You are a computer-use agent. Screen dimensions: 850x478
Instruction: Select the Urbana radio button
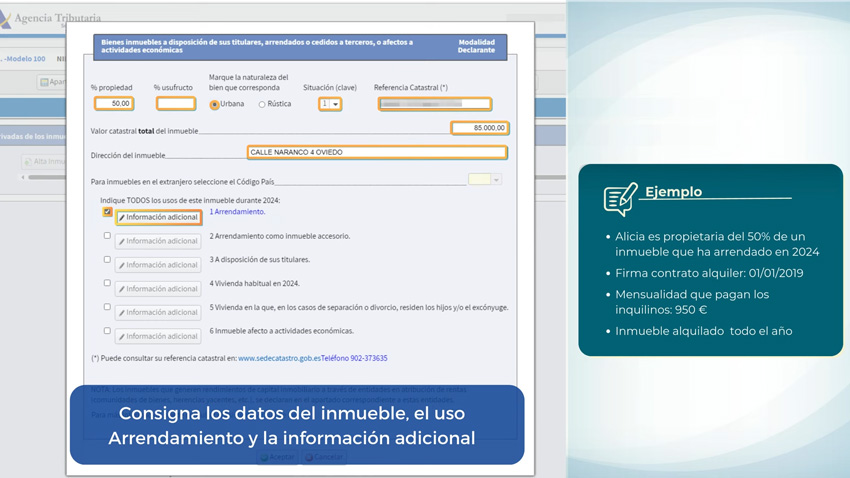click(x=214, y=105)
